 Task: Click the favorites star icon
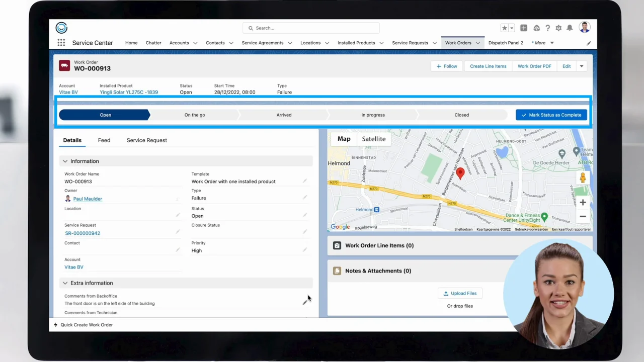click(x=504, y=28)
